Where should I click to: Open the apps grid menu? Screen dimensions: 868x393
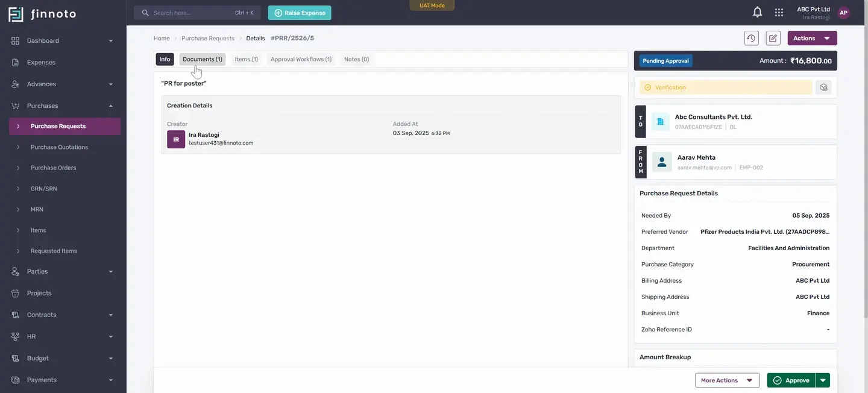779,12
